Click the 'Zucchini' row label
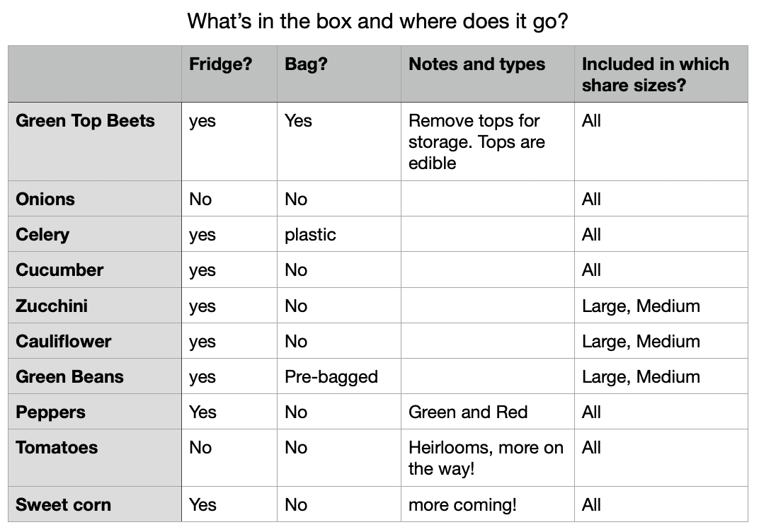Image resolution: width=759 pixels, height=532 pixels. click(51, 306)
